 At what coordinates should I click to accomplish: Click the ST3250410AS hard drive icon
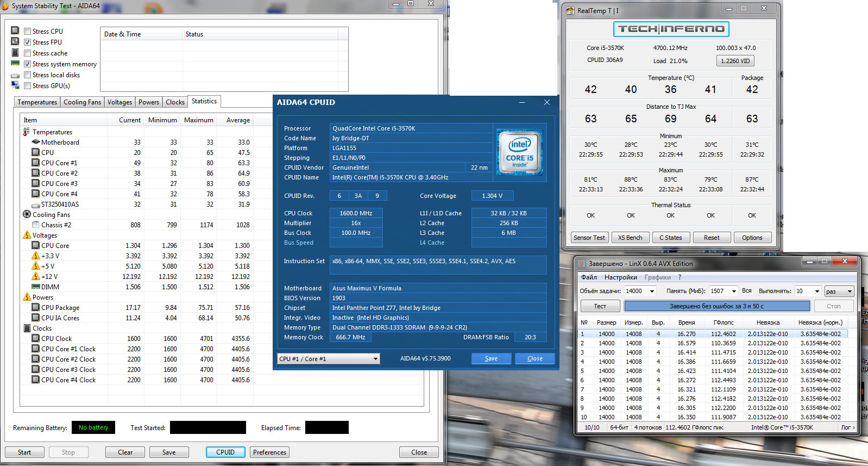click(x=36, y=204)
